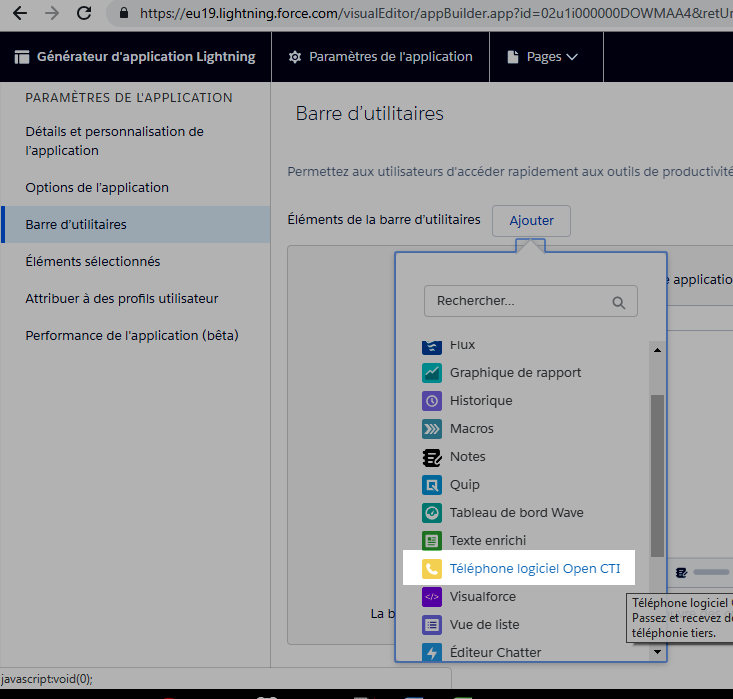Choose Macros from component list
This screenshot has width=733, height=699.
coord(472,429)
